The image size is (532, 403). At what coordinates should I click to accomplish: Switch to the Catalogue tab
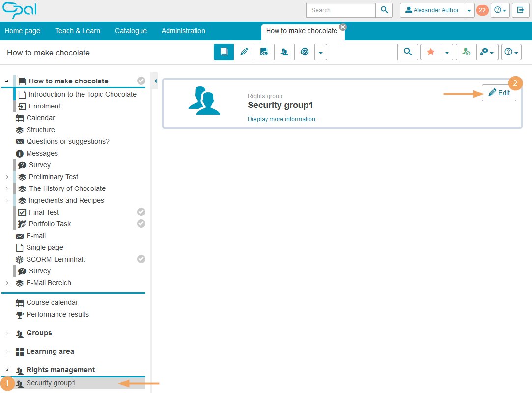pos(131,31)
